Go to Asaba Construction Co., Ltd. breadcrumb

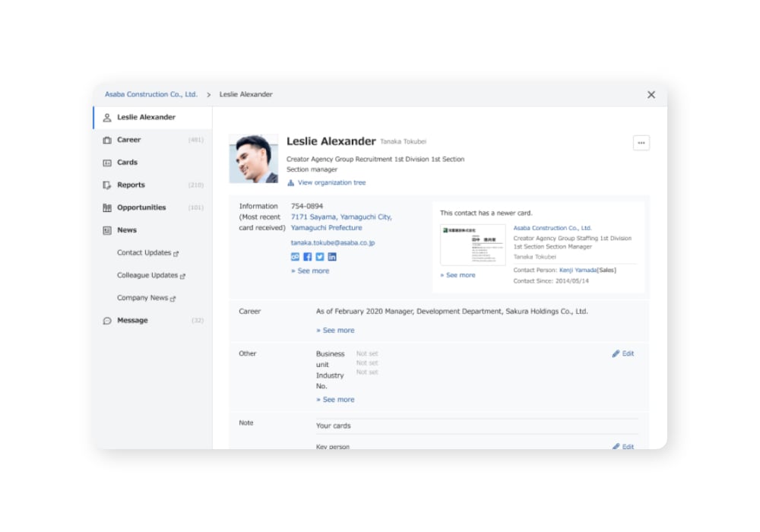[x=151, y=94]
